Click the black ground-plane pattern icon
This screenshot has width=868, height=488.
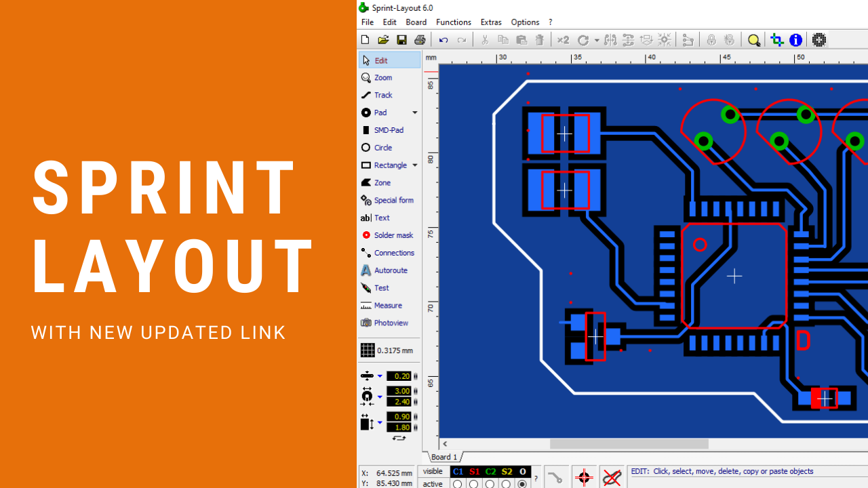click(819, 40)
